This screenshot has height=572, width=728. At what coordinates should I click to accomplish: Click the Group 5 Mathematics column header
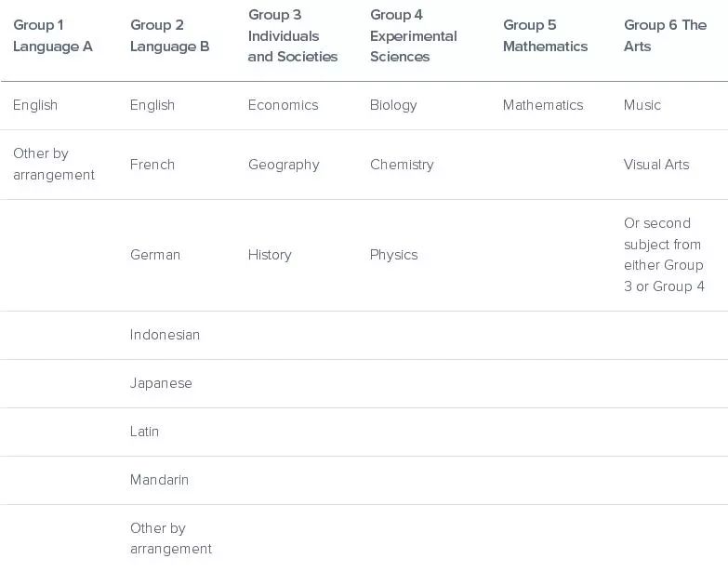(546, 35)
